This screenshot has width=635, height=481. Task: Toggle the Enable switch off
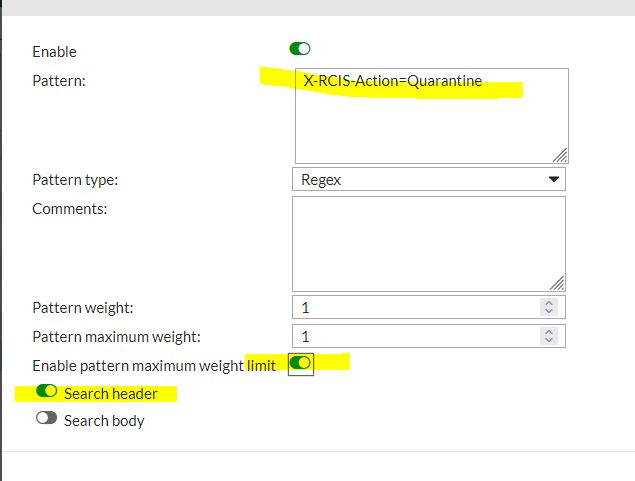coord(300,48)
